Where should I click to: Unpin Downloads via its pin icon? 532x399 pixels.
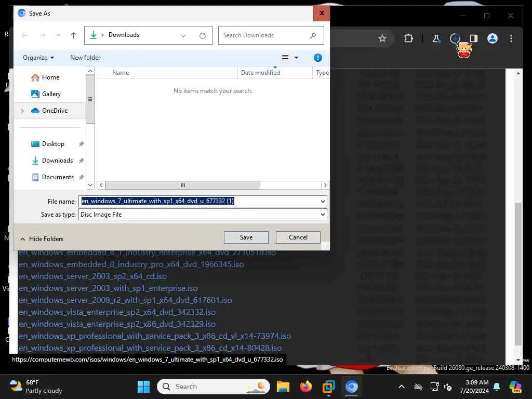(x=81, y=161)
